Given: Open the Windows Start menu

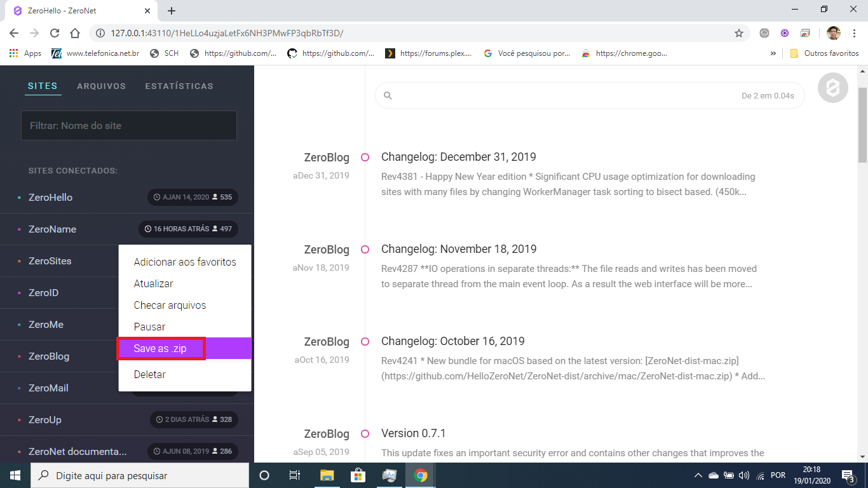Looking at the screenshot, I should (x=15, y=475).
